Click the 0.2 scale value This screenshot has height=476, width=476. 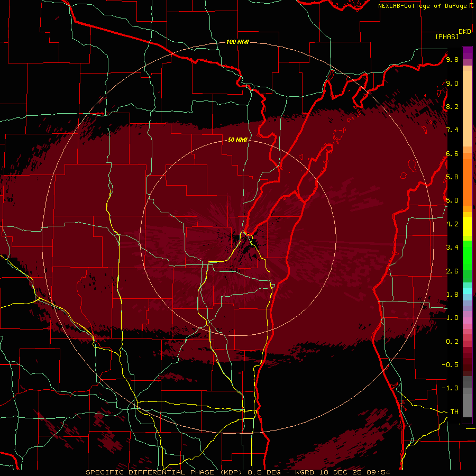pos(452,342)
